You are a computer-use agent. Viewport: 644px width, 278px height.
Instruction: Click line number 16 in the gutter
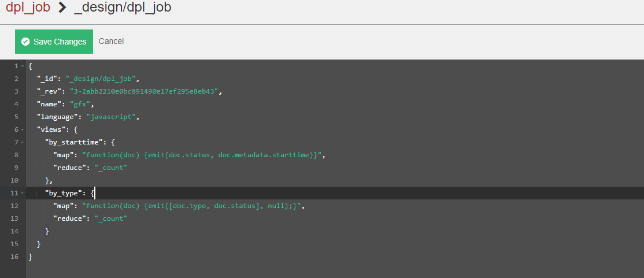(14, 257)
